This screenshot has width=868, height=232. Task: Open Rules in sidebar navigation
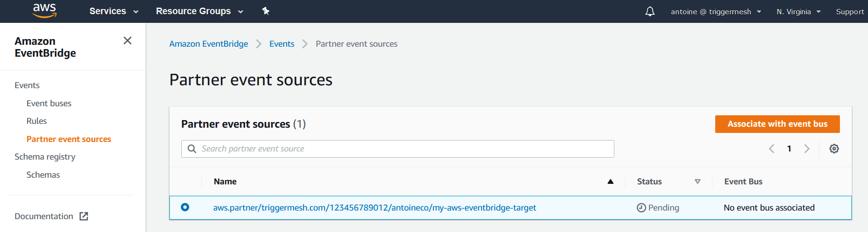[x=37, y=121]
